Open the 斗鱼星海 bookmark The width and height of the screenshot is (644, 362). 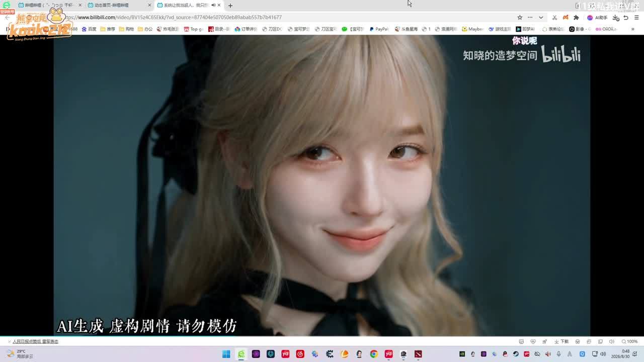tap(406, 29)
